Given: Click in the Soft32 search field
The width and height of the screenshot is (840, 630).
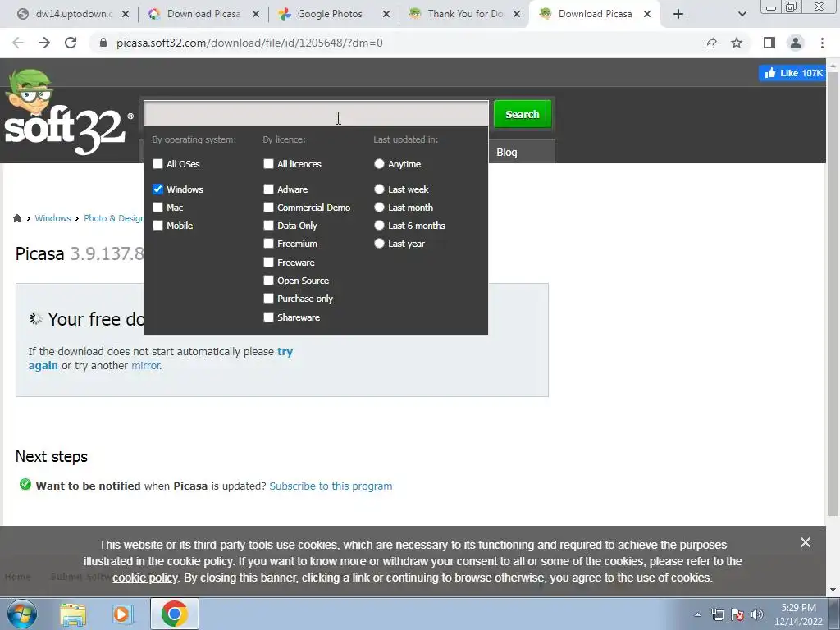Looking at the screenshot, I should (316, 113).
